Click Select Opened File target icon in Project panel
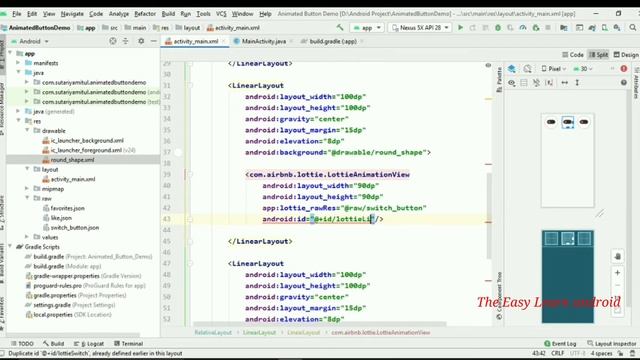Viewport: 640px width, 360px height. (x=113, y=41)
